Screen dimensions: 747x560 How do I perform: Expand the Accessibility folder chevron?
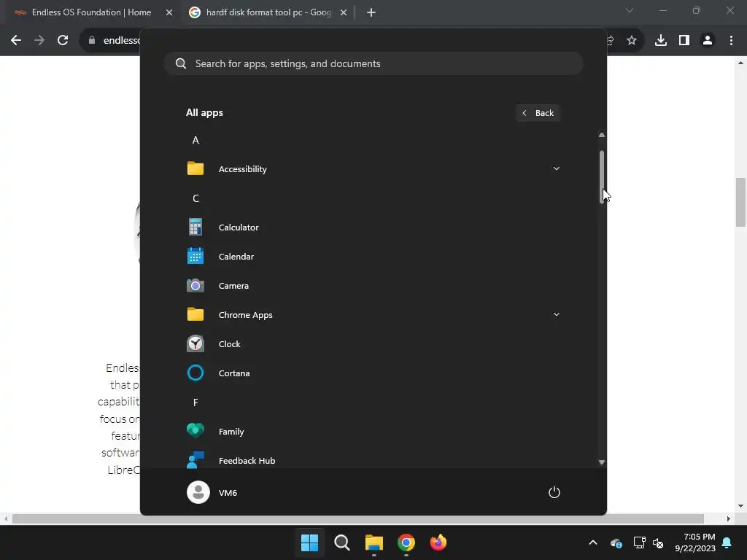pos(556,168)
